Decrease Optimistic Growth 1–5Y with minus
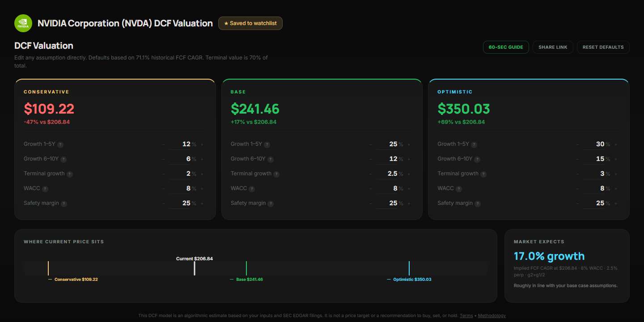This screenshot has height=322, width=644. click(x=577, y=144)
